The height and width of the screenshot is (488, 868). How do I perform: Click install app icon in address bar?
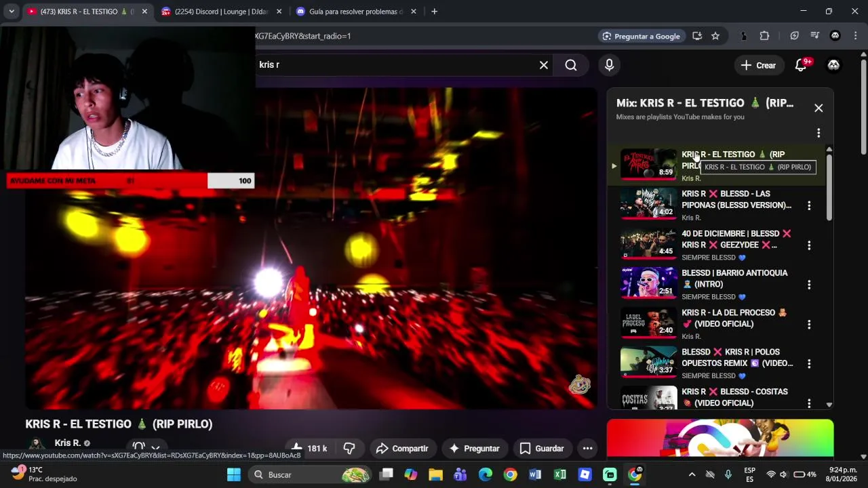(697, 36)
